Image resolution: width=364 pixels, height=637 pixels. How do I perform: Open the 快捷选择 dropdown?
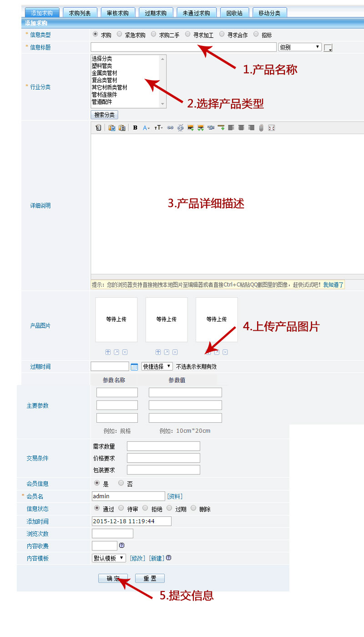157,366
